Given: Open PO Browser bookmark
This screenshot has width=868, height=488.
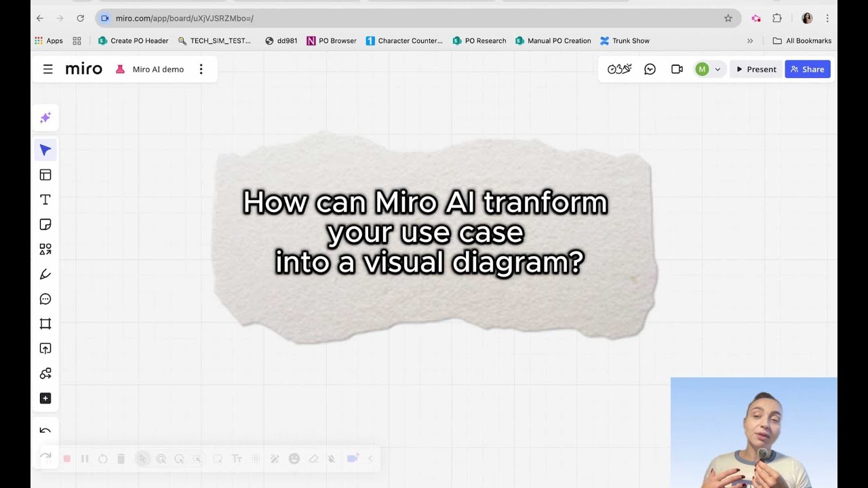Looking at the screenshot, I should pyautogui.click(x=332, y=41).
